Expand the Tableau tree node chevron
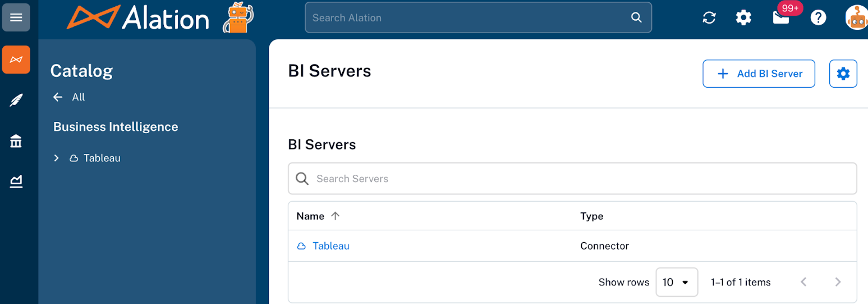The width and height of the screenshot is (868, 304). point(56,158)
